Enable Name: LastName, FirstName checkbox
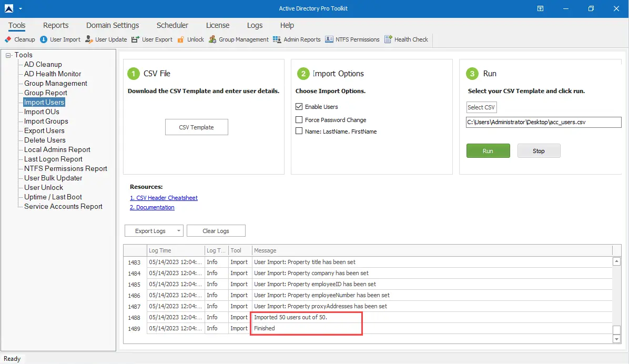The height and width of the screenshot is (364, 629). 299,131
